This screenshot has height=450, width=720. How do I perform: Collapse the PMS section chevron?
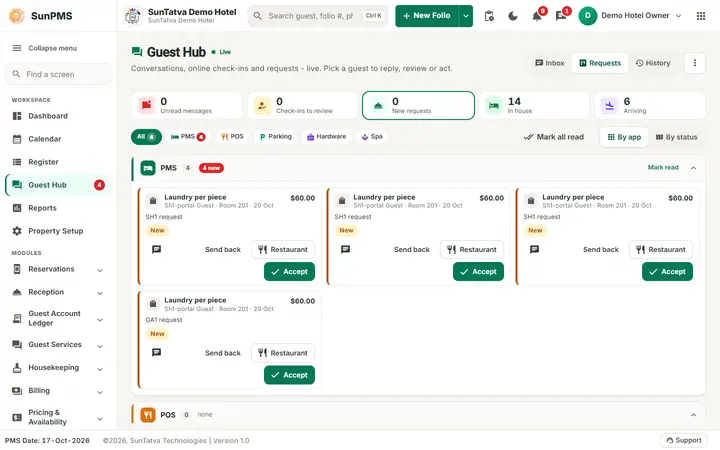coord(693,168)
